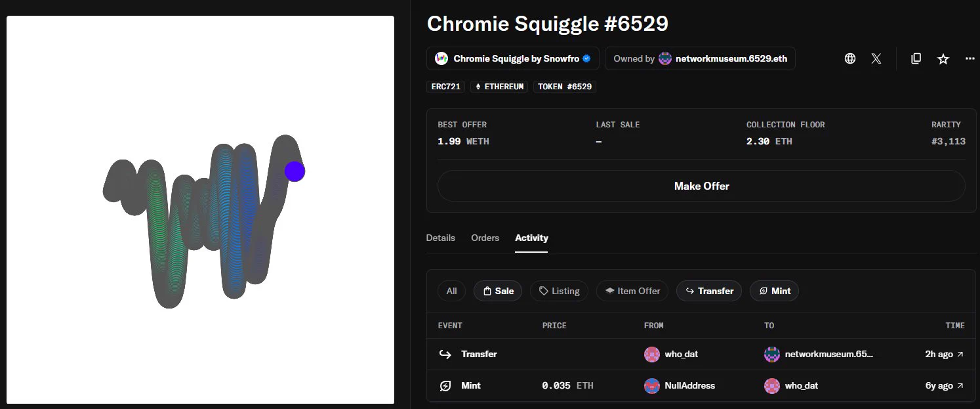Click who_dat in Transfer row From column
Screen dimensions: 980x409
coord(681,354)
